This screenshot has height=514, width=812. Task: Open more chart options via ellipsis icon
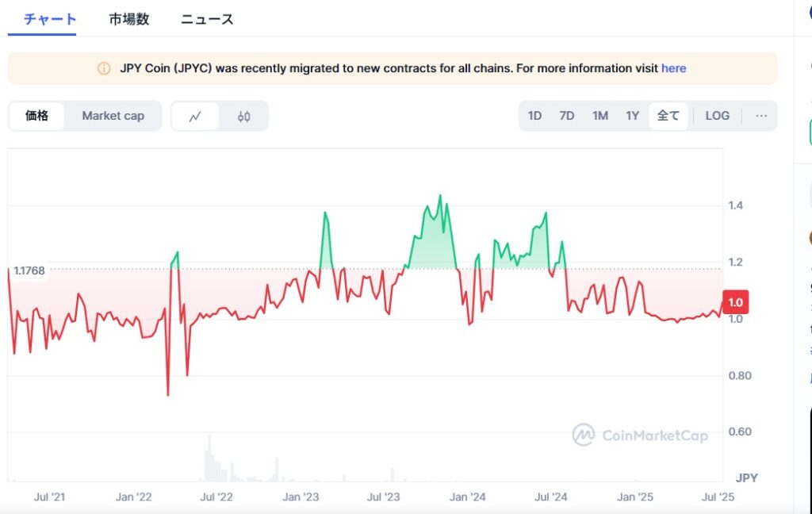point(761,116)
